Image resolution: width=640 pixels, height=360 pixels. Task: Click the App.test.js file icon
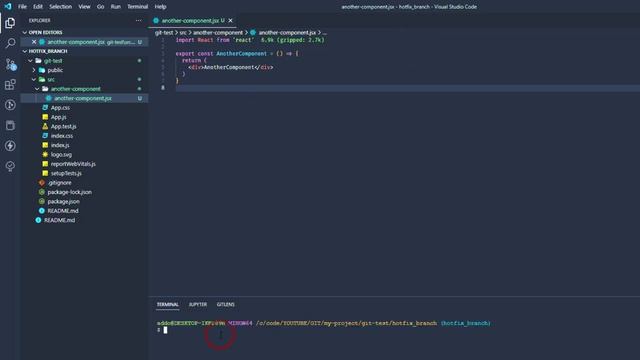[45, 126]
